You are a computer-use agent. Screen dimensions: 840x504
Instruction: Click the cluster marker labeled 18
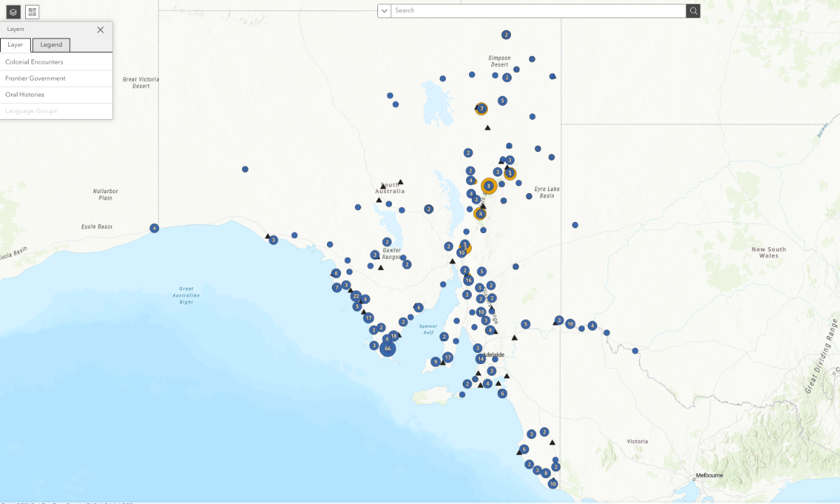(393, 336)
